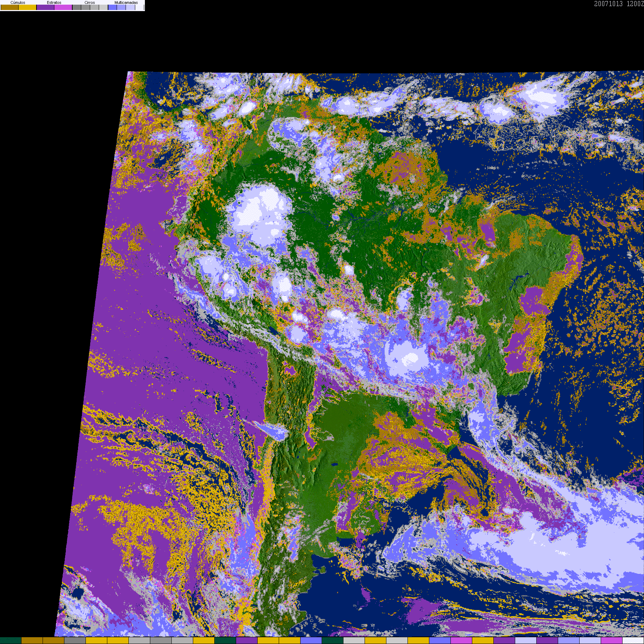Screen dimensions: 644x644
Task: Click the dark brown Cúmulos legend swatch
Action: click(x=10, y=7)
